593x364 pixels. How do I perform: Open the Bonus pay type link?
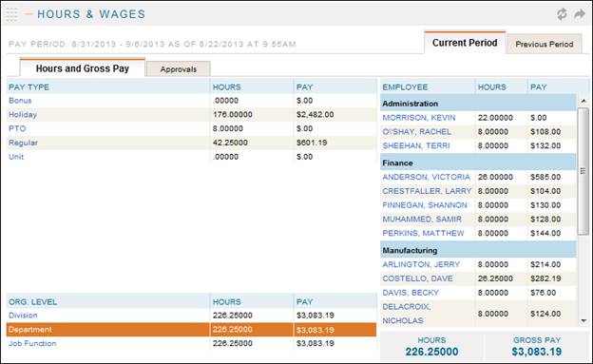pyautogui.click(x=20, y=101)
